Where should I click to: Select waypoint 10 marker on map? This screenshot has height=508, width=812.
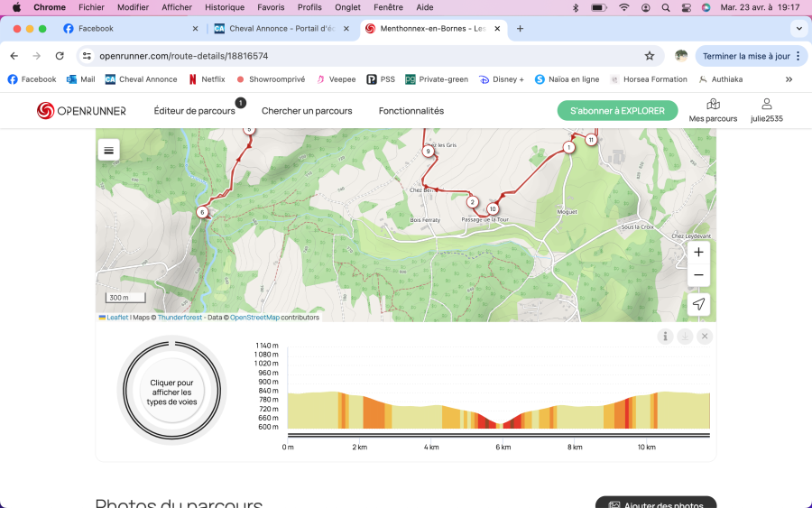493,209
